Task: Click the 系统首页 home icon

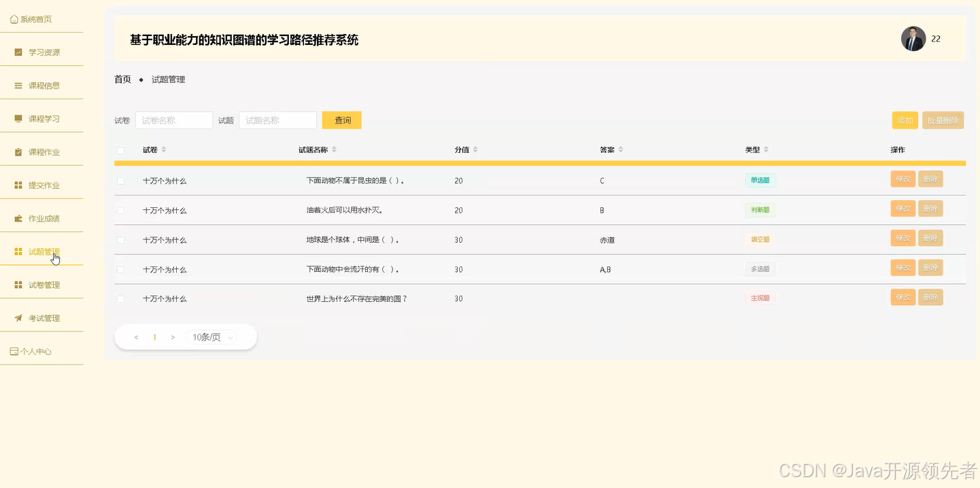Action: tap(15, 19)
